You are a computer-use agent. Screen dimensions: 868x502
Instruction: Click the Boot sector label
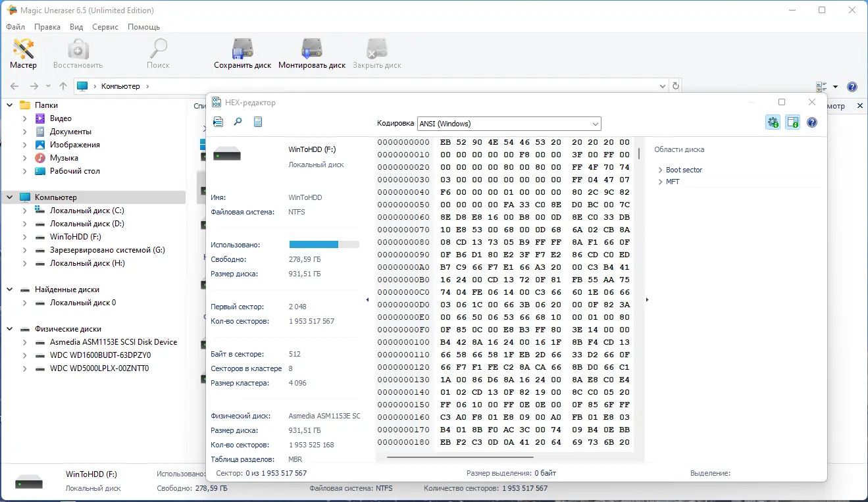[x=684, y=170]
